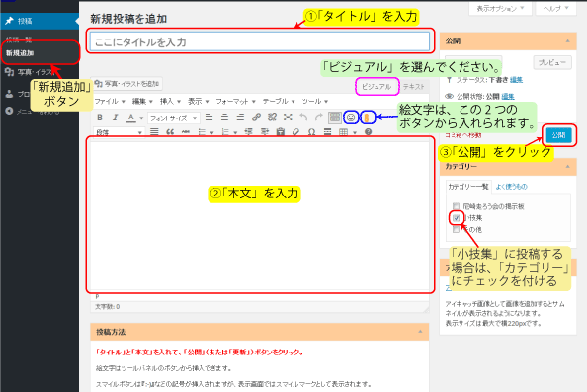This screenshot has height=392, width=587.
Task: Insert a blockquote
Action: pyautogui.click(x=170, y=131)
